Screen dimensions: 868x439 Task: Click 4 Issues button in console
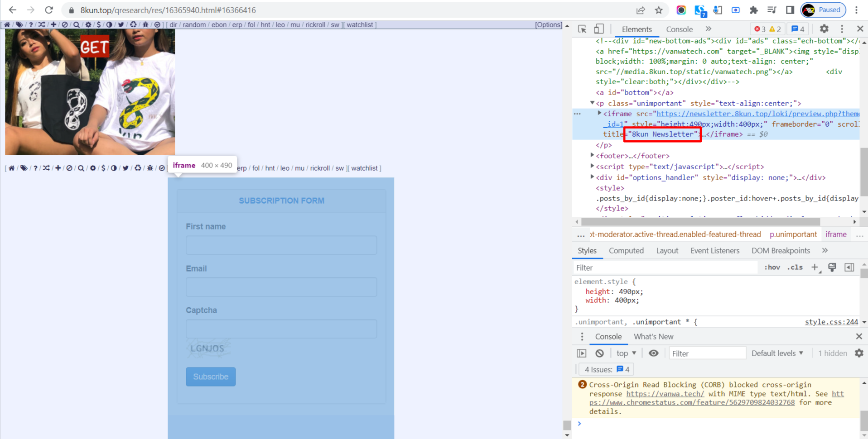[606, 369]
